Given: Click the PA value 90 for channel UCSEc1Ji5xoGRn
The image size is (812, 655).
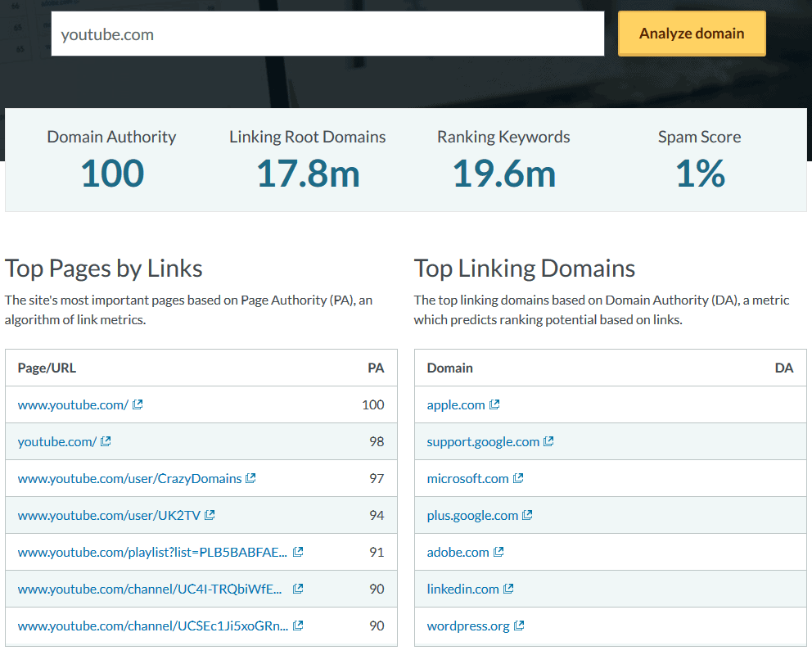Looking at the screenshot, I should [377, 626].
